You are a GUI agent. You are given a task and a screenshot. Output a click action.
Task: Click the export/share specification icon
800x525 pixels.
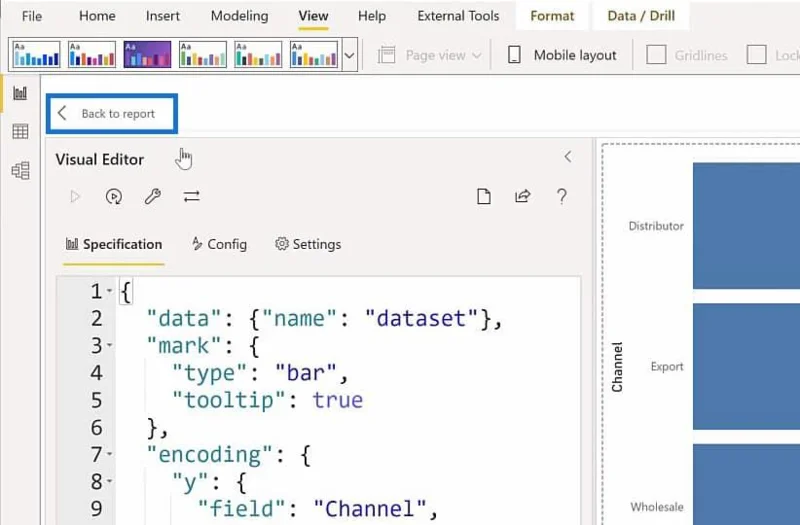pyautogui.click(x=522, y=196)
